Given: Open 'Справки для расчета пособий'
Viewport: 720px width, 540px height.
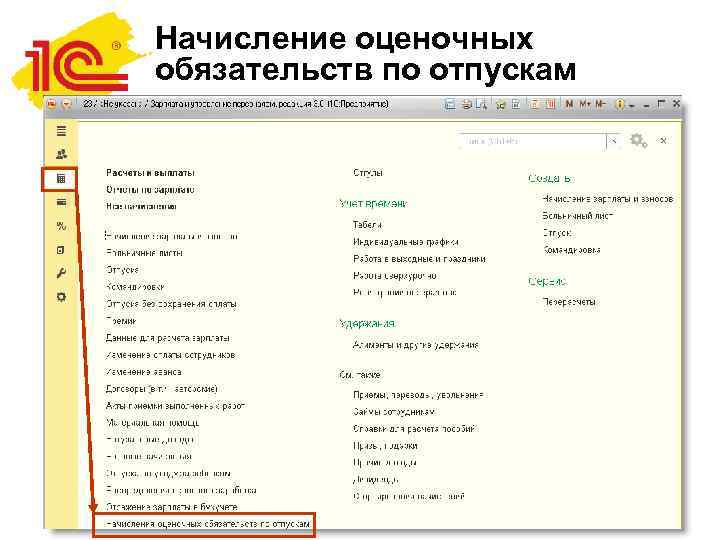Looking at the screenshot, I should point(415,429).
